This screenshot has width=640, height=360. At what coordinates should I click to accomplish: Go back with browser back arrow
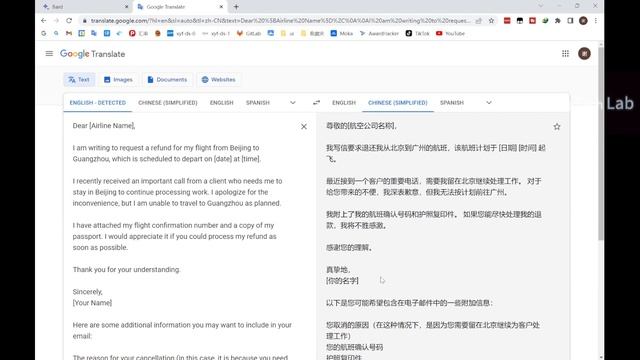pos(44,20)
